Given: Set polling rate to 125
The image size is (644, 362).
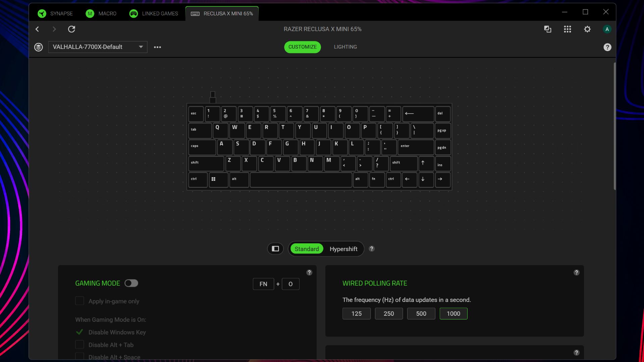Looking at the screenshot, I should click(x=356, y=313).
